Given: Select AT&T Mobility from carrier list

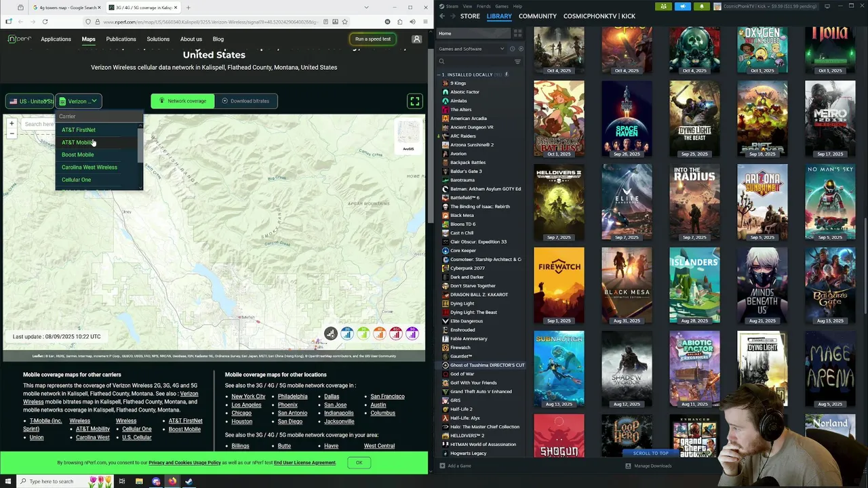Looking at the screenshot, I should pyautogui.click(x=78, y=142).
